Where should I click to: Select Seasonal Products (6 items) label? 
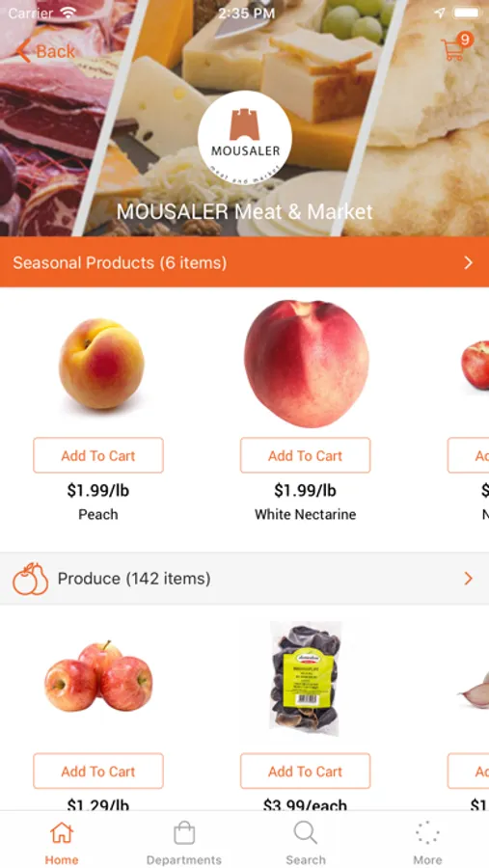[x=120, y=262]
